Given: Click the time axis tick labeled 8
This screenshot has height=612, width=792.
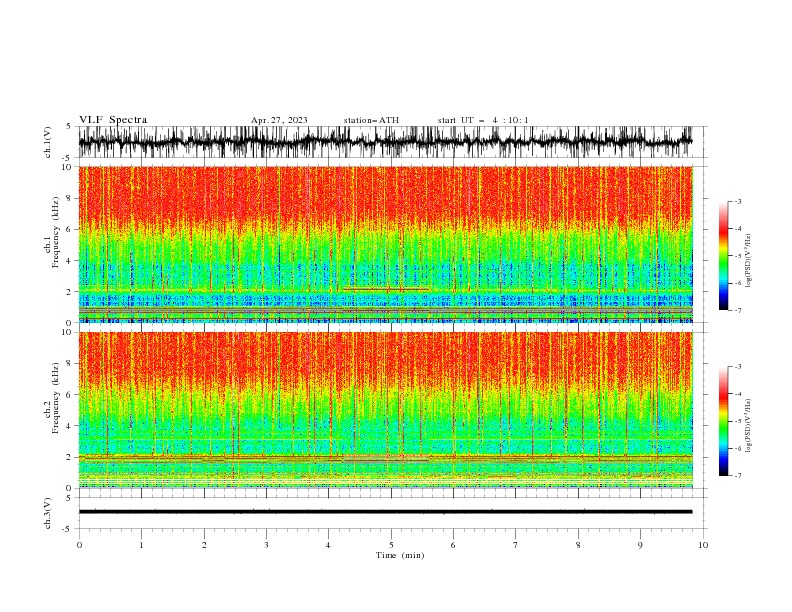Looking at the screenshot, I should pyautogui.click(x=578, y=545).
